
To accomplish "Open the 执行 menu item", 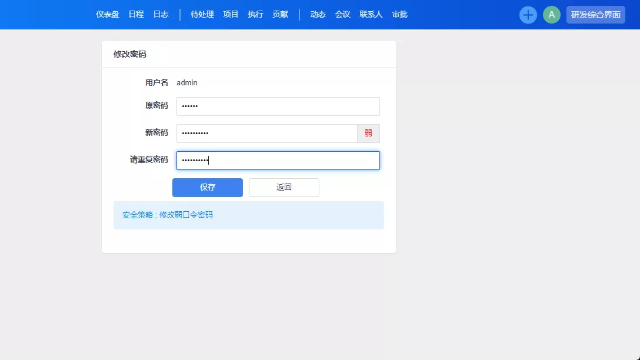I will (255, 15).
